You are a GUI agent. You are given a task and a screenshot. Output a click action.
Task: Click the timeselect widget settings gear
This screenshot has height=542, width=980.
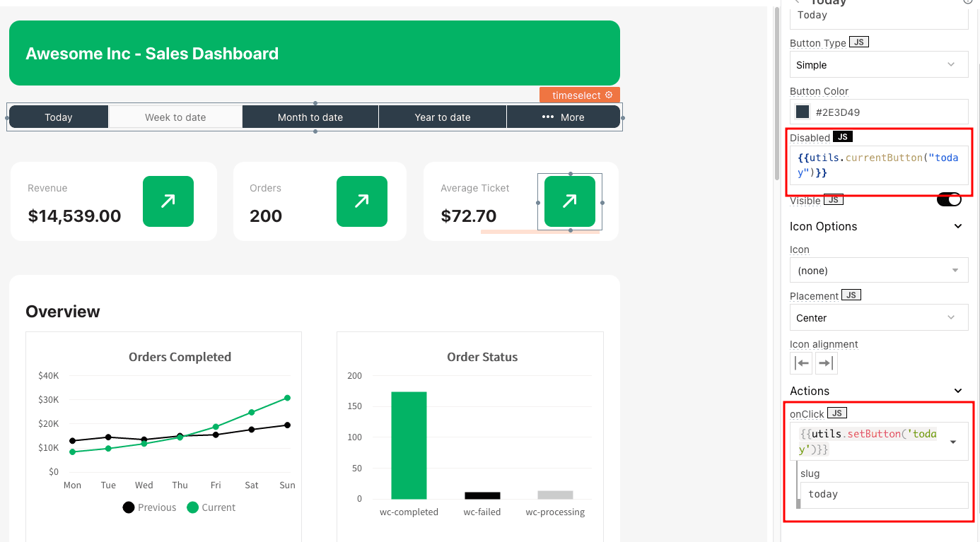click(609, 95)
